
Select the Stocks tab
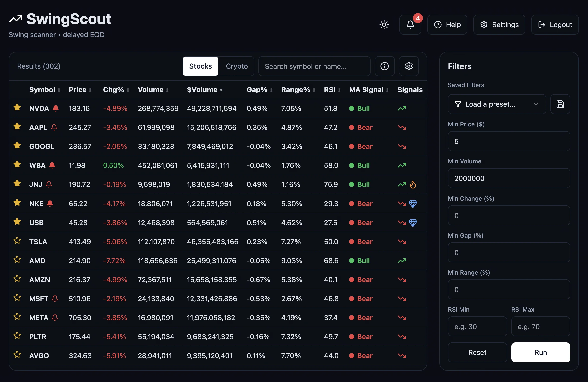(200, 66)
